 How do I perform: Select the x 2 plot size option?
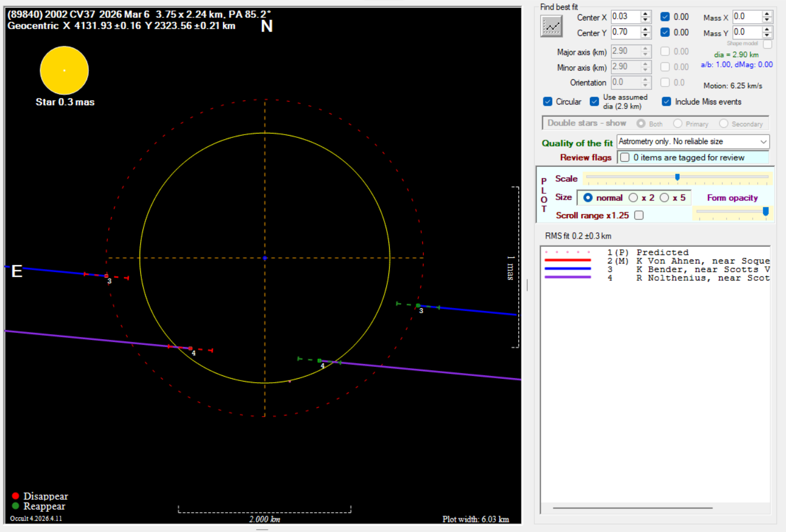coord(633,198)
